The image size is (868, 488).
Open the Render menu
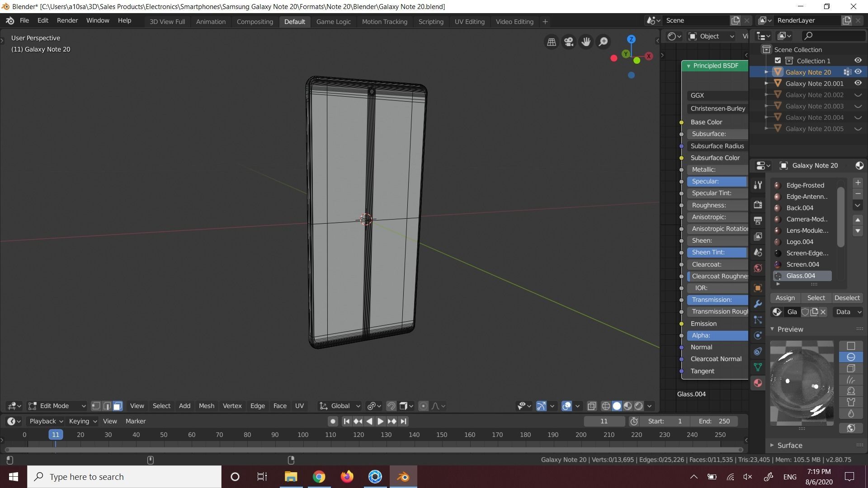point(67,21)
